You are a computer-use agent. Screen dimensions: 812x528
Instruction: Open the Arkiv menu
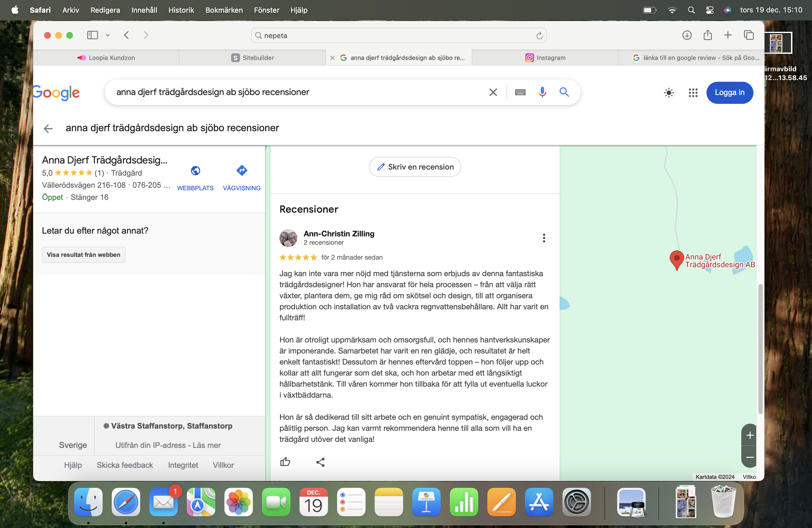(71, 10)
